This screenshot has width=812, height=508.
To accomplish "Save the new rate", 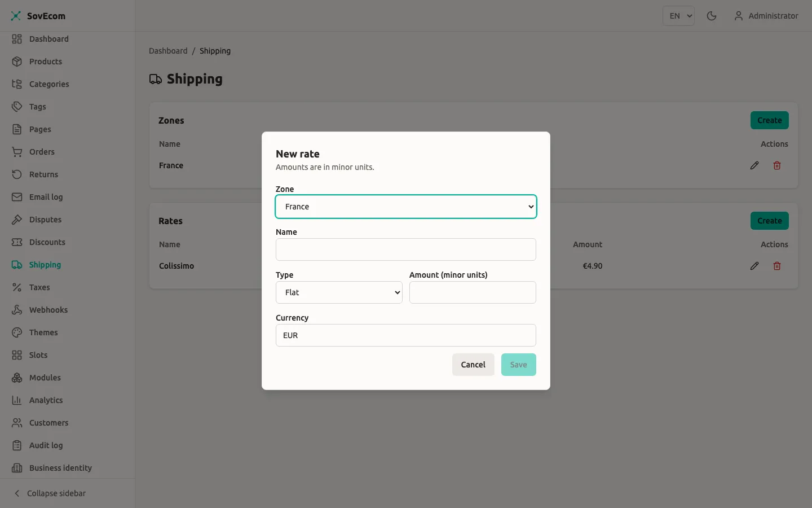I will tap(519, 365).
